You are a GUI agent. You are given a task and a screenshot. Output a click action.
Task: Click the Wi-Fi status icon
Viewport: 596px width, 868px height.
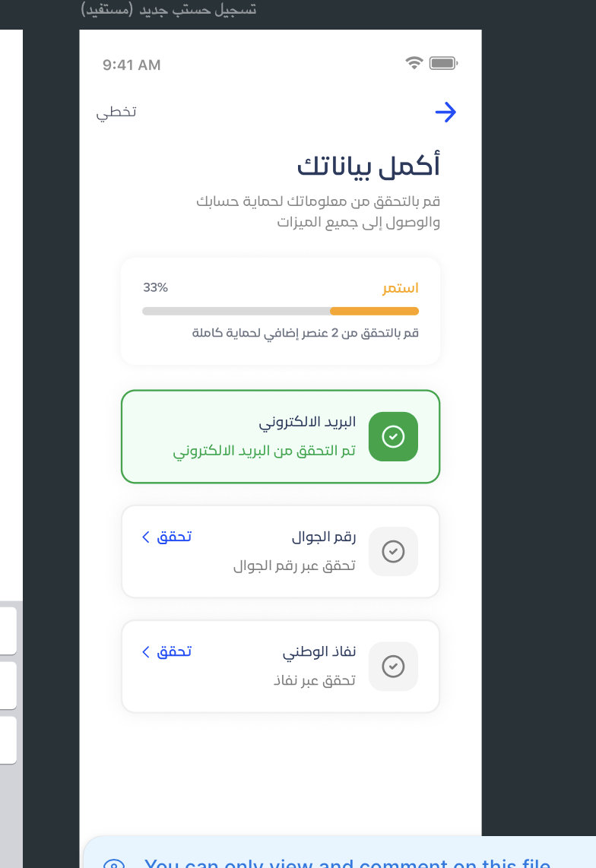pos(414,64)
